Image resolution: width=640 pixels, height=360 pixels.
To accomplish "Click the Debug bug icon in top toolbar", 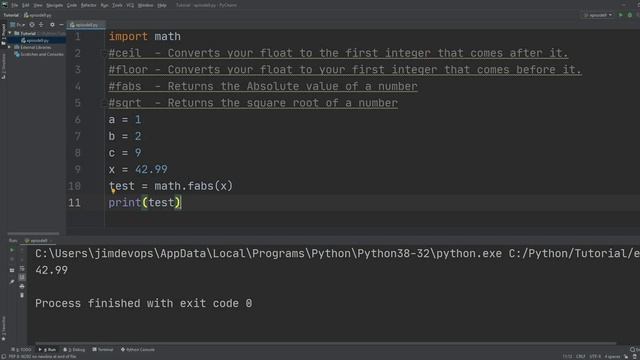I will pos(630,15).
